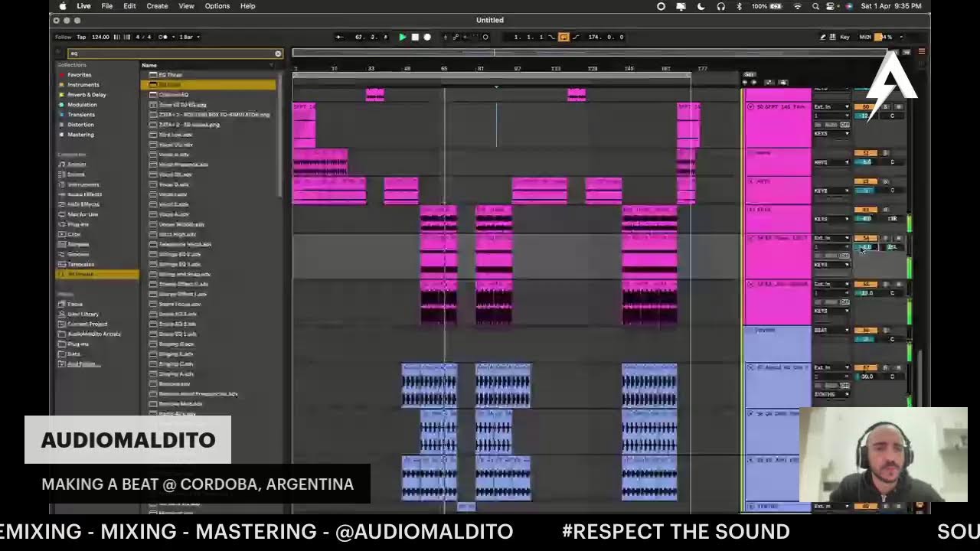
Task: Toggle the computer MIDI keyboard icon
Action: click(833, 37)
